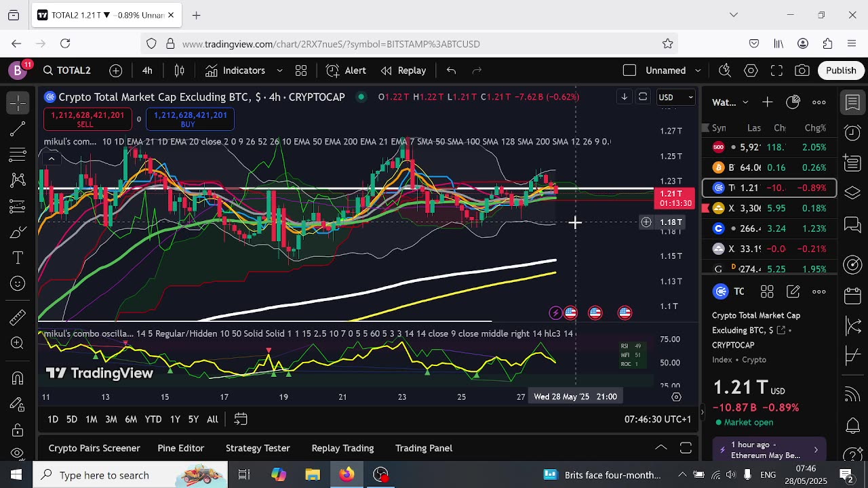Open the USD currency dropdown
The image size is (868, 488).
(x=676, y=97)
